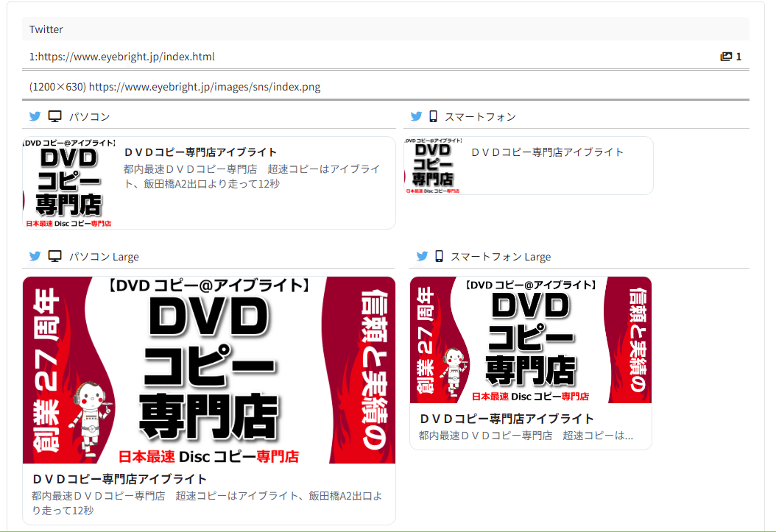Click title ＤＶＤコピー専門店アイブライト under パソコン Large image

tap(119, 478)
